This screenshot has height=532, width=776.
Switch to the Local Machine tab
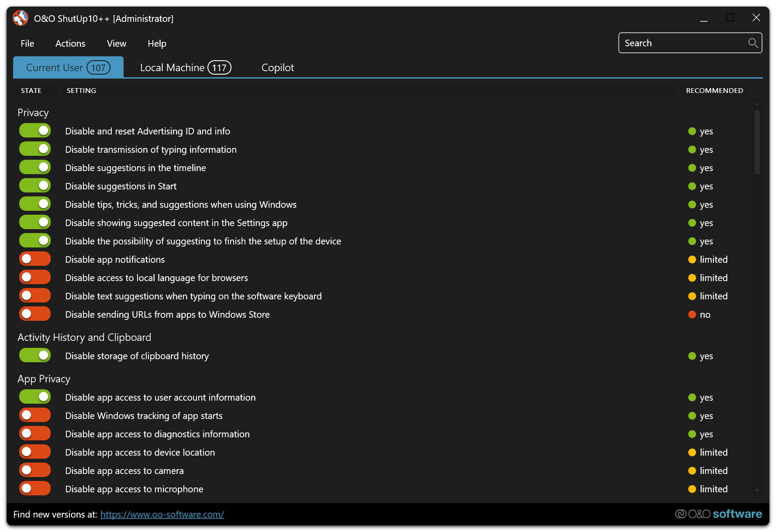(x=185, y=68)
